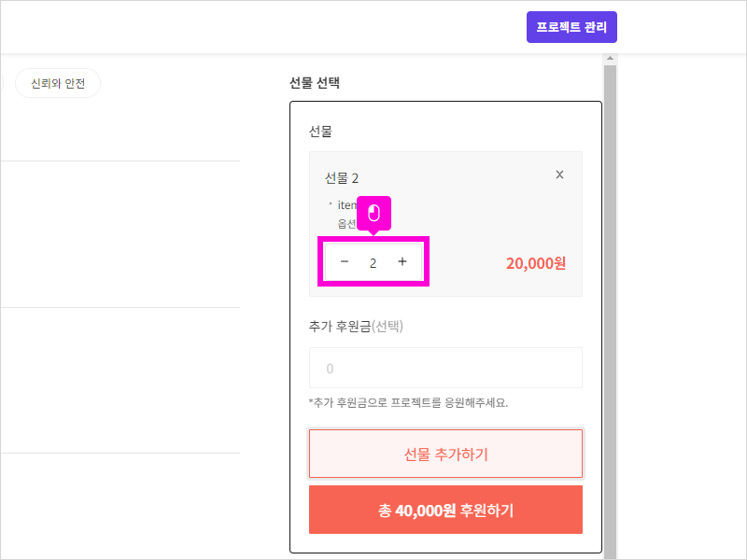Click the 20,000원 price text
Image resolution: width=747 pixels, height=560 pixels.
pyautogui.click(x=536, y=263)
